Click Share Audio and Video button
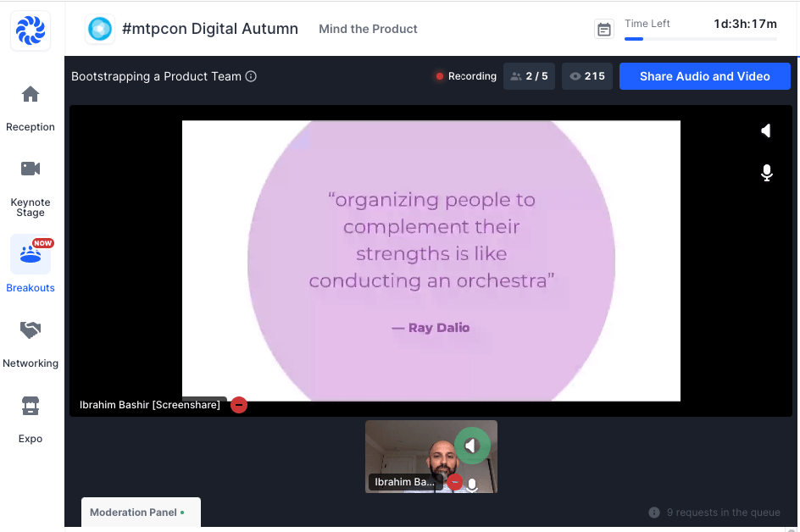Viewport: 800px width, 532px height. (704, 76)
